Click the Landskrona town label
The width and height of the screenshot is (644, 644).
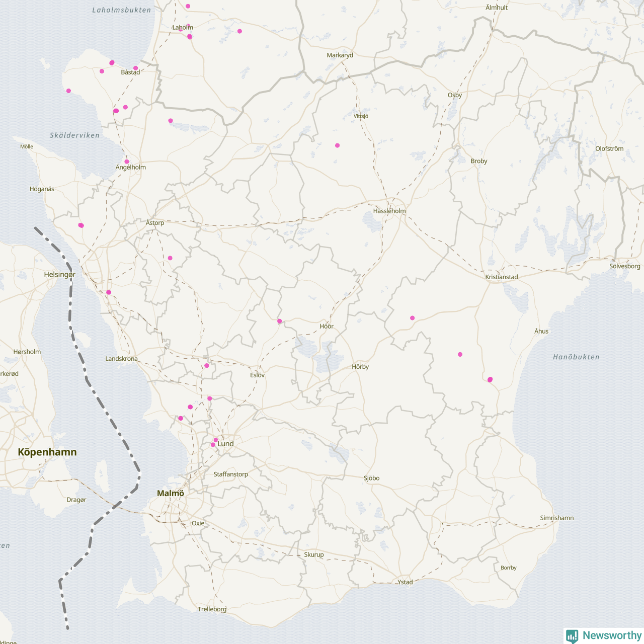coord(121,359)
